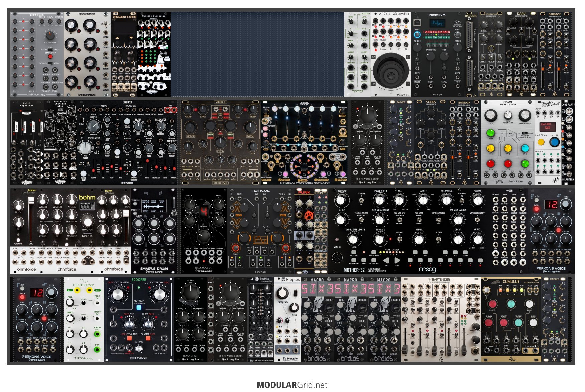The image size is (585, 392).
Task: Turn the Mother-32 Frequency knob
Action: 340,200
